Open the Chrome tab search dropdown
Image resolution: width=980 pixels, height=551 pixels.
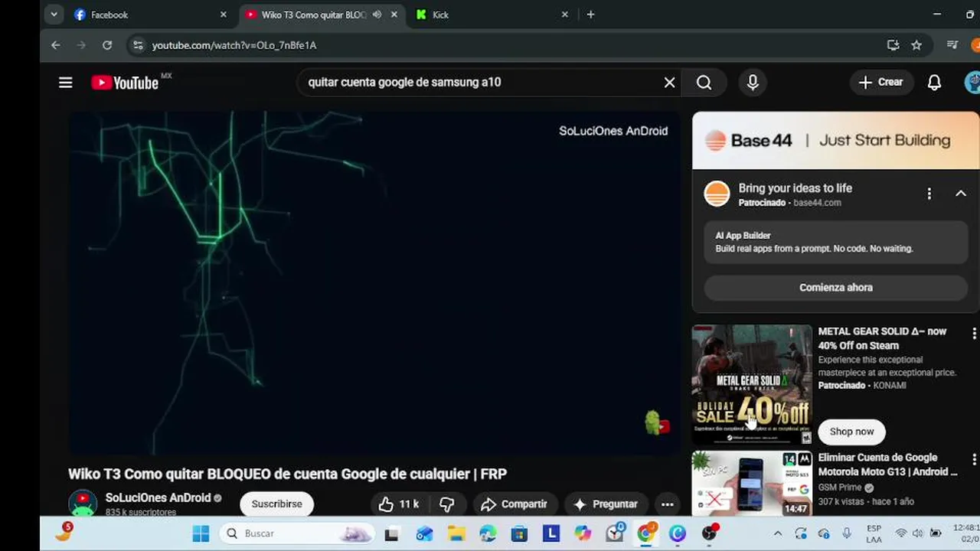coord(54,15)
